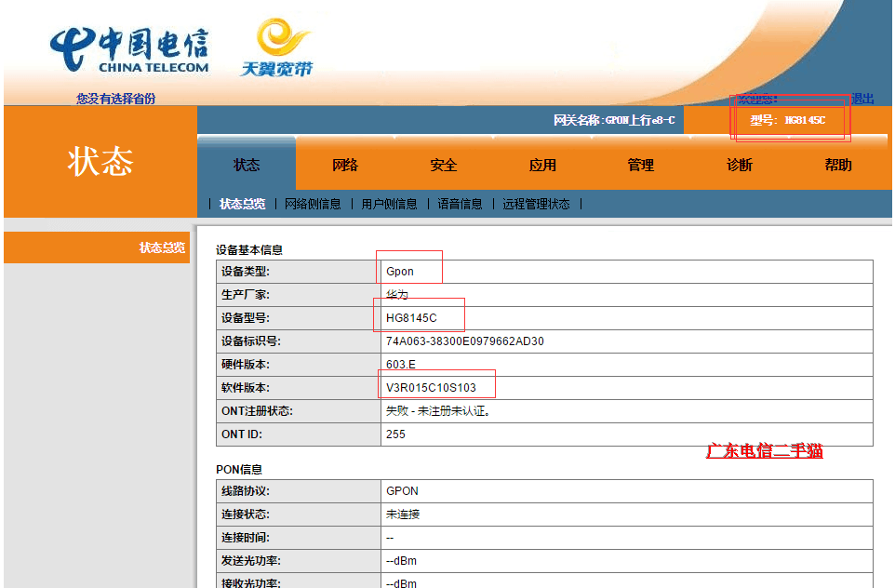Image resolution: width=895 pixels, height=588 pixels.
Task: Click the 设备基本信息 section heading
Action: tap(248, 249)
